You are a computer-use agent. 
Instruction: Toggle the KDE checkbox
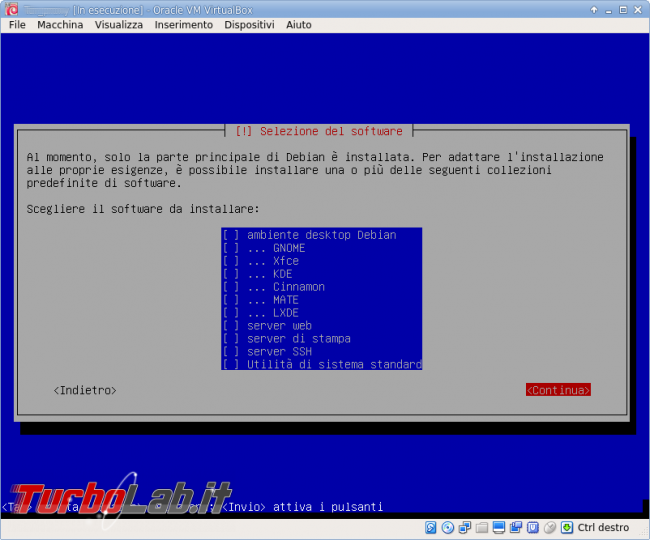point(231,274)
